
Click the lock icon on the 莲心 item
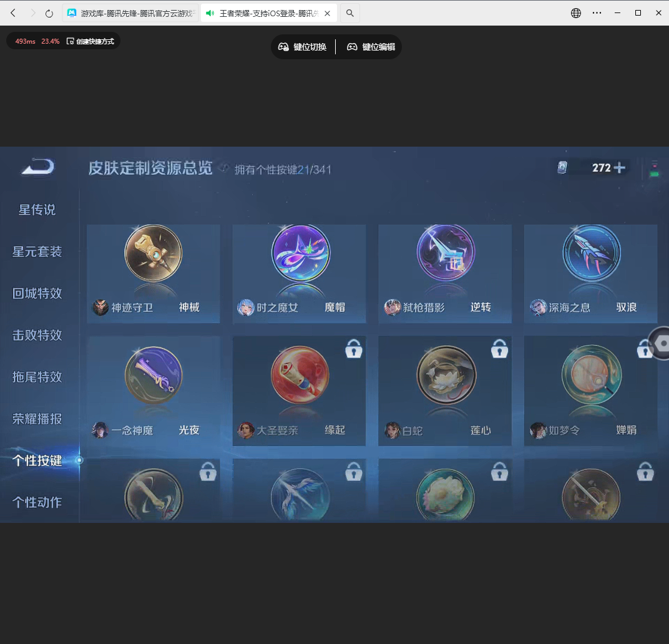[499, 349]
